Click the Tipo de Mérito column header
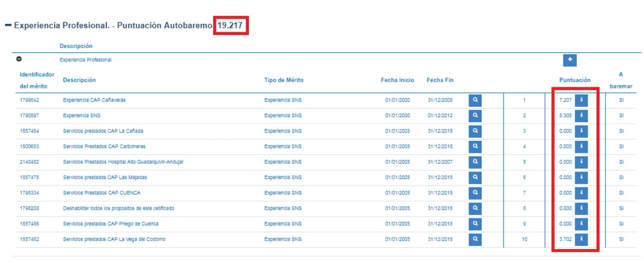This screenshot has height=262, width=644. [x=284, y=80]
